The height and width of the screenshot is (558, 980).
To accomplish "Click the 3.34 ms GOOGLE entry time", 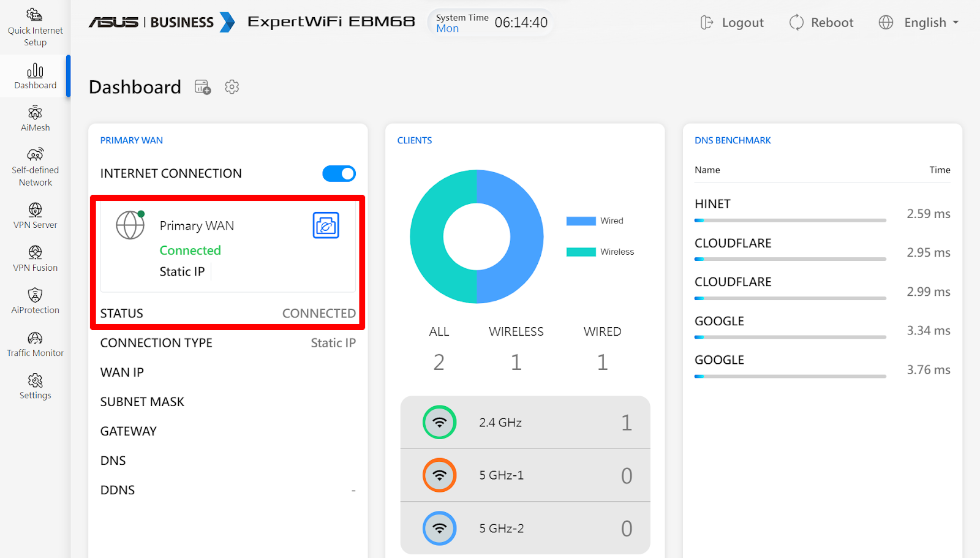I will [x=928, y=331].
